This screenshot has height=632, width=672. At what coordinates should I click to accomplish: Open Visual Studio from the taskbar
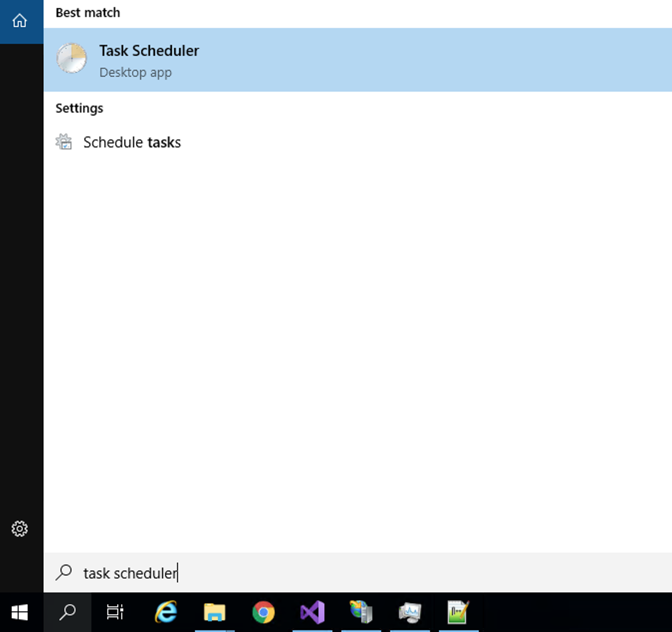click(312, 612)
